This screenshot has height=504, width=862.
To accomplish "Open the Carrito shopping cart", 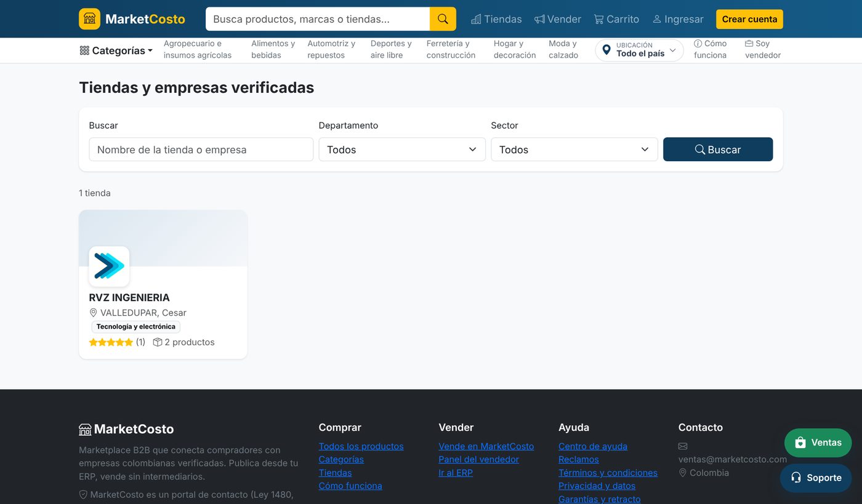I will [616, 19].
